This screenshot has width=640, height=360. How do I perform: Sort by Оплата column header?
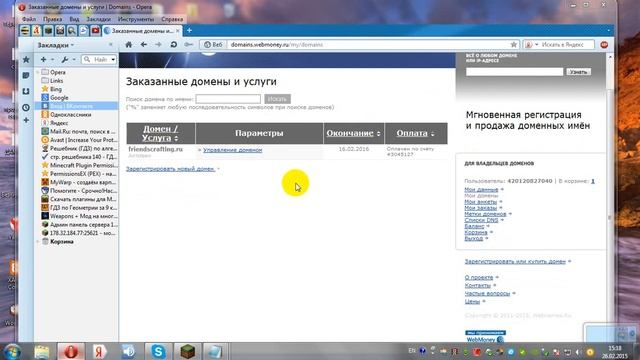[416, 133]
